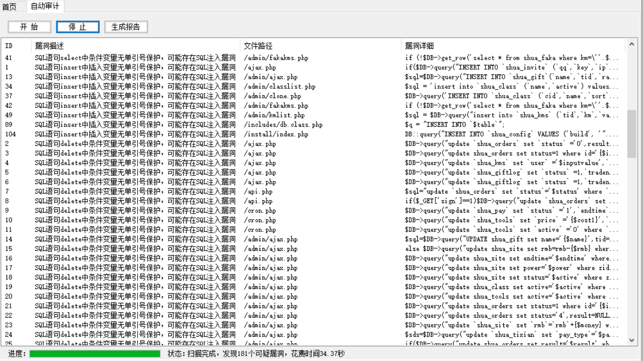Select row ID 9 for /cron.php
The width and height of the screenshot is (644, 361).
tap(314, 210)
